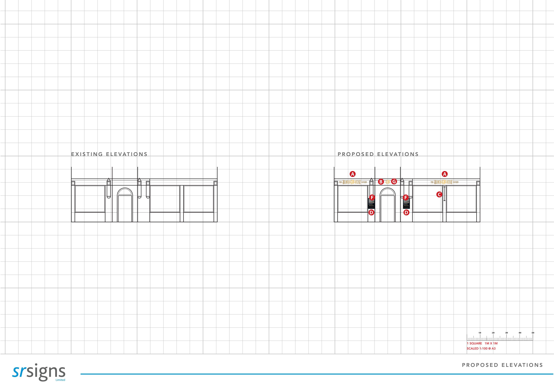Select the PROPOSED ELEVATIONS footer title

[502, 365]
